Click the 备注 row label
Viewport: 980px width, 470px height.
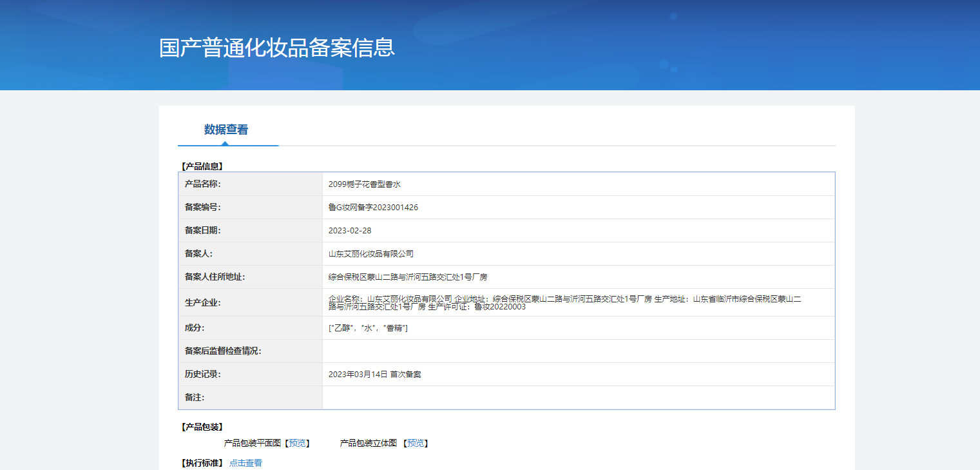pos(195,398)
